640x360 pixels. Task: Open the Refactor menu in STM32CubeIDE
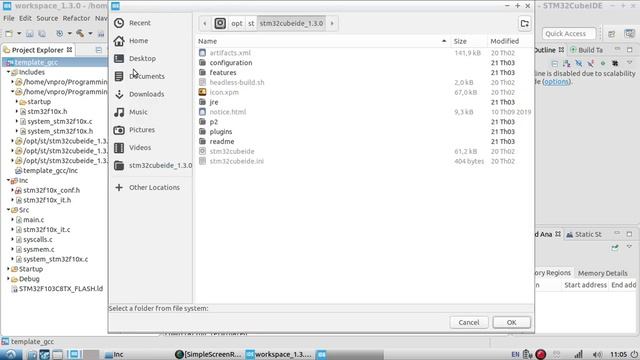pyautogui.click(x=76, y=18)
